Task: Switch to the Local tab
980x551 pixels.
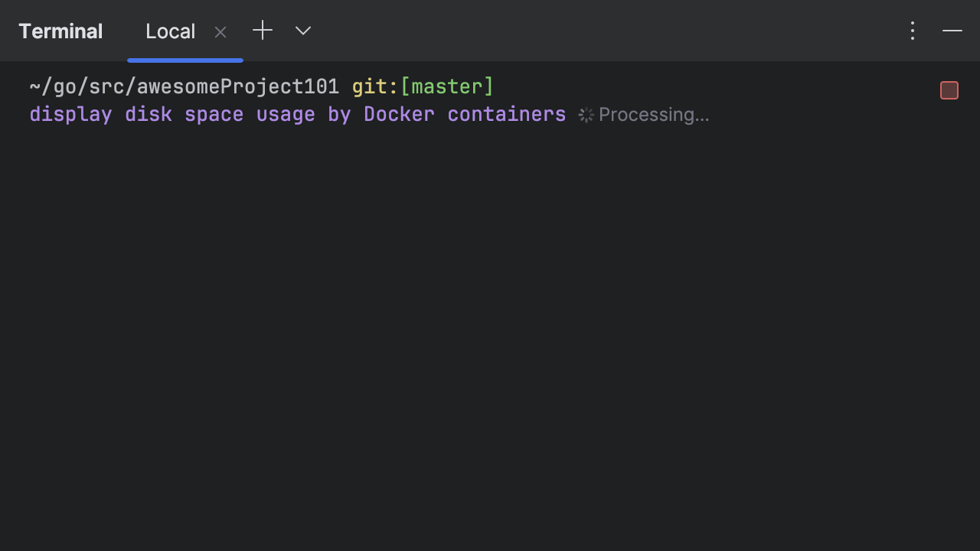Action: [170, 31]
